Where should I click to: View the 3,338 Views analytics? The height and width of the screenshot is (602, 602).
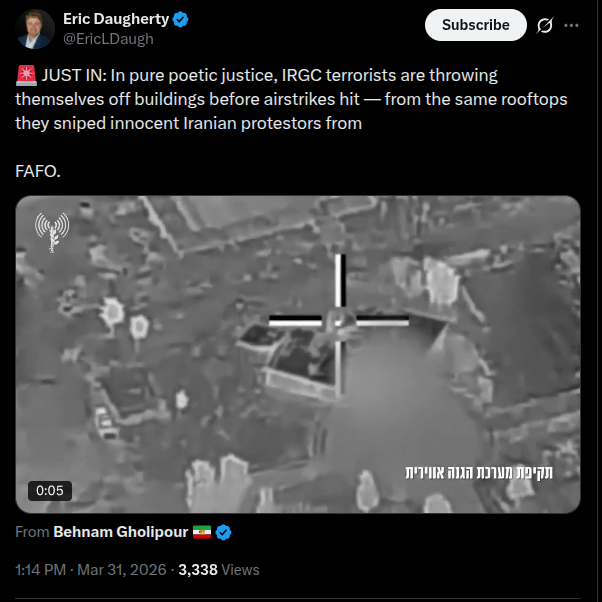point(219,570)
